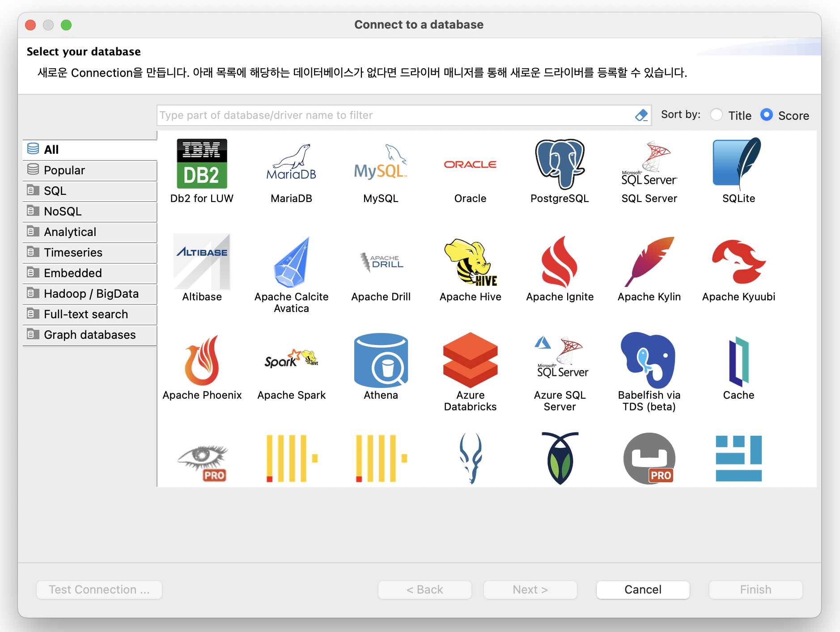Click the Finish button
The height and width of the screenshot is (632, 840).
click(755, 590)
